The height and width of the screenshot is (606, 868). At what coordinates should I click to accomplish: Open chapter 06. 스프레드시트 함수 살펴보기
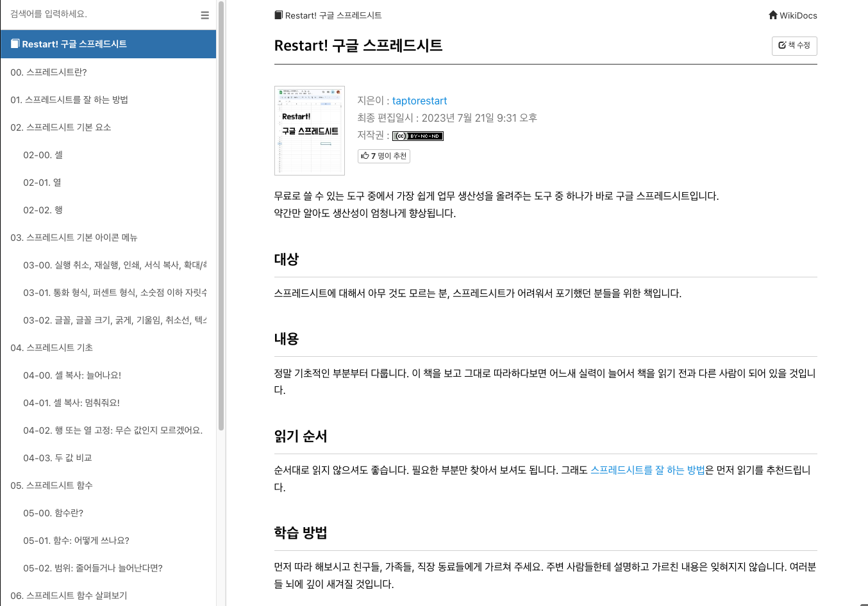108,595
